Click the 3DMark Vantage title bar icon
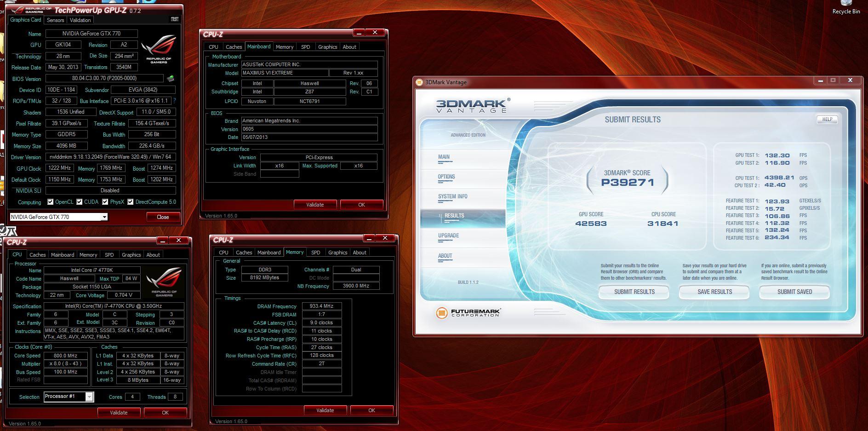Image resolution: width=868 pixels, height=431 pixels. pyautogui.click(x=419, y=82)
